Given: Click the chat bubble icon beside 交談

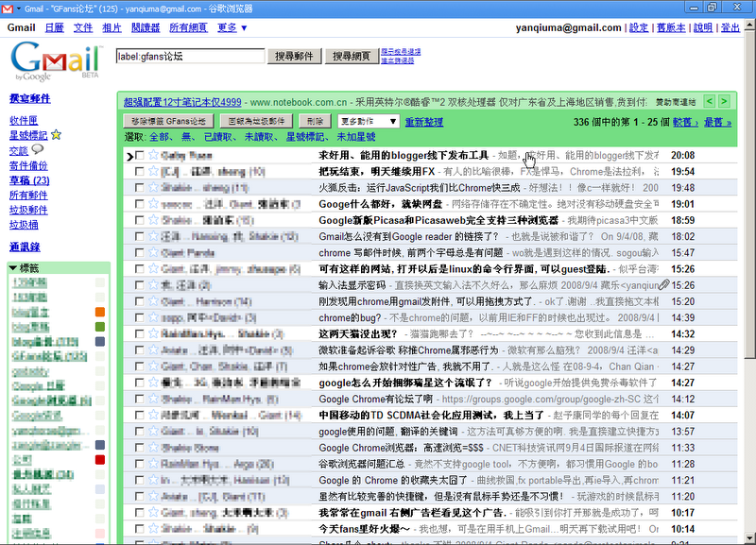Looking at the screenshot, I should pyautogui.click(x=38, y=150).
